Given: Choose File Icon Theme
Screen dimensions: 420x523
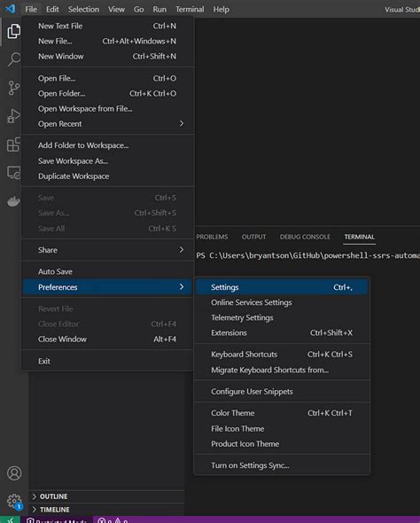Looking at the screenshot, I should click(x=282, y=429).
